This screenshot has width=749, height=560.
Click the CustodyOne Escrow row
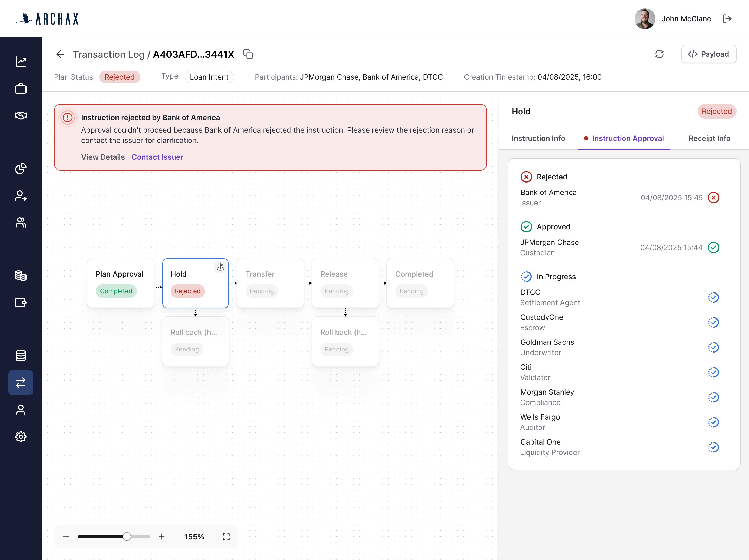coord(619,322)
